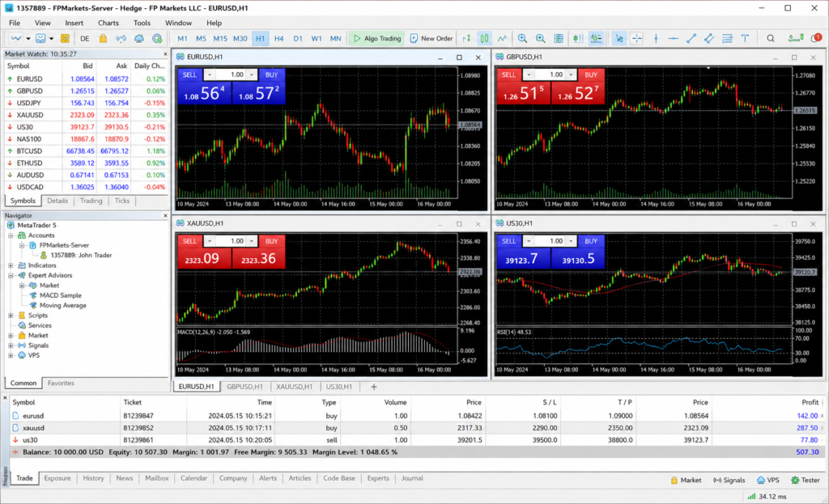Open connection status bars icon in toolbar
The height and width of the screenshot is (504, 829).
(795, 39)
